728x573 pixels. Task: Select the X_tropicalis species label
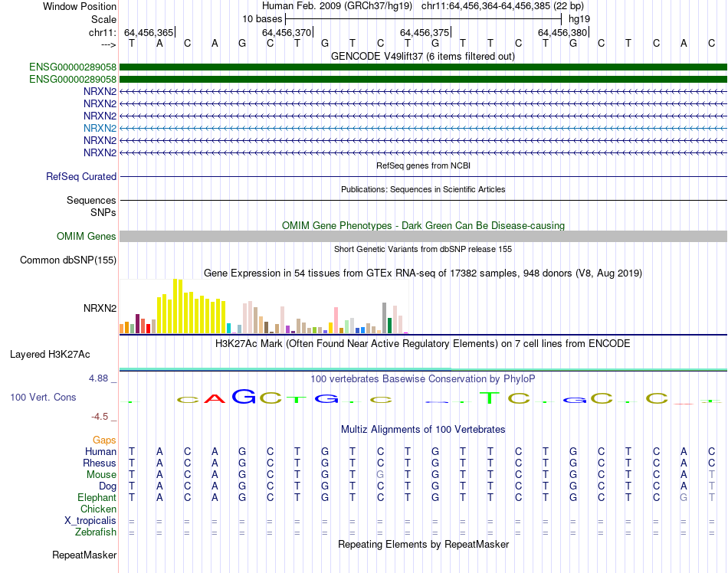90,521
